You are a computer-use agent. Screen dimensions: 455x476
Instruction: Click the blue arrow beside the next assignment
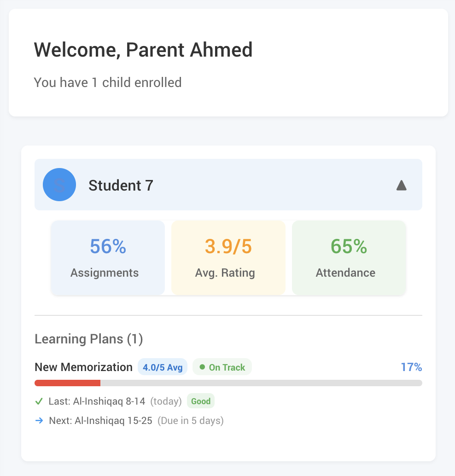pos(39,420)
